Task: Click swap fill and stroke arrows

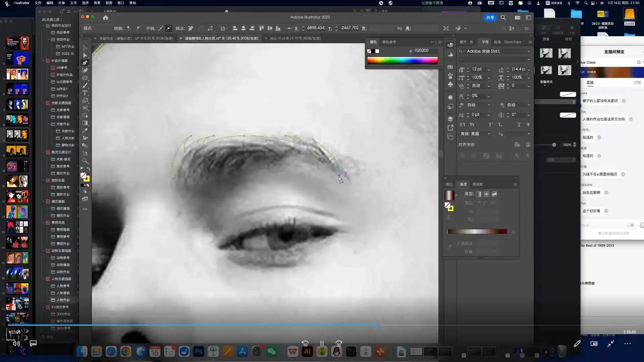Action: [x=89, y=169]
